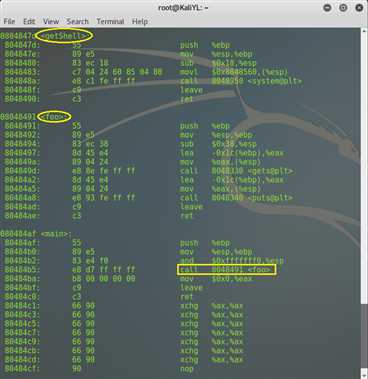Click the sub $0x38,%esp instruction
The width and height of the screenshot is (368, 379).
[218, 144]
